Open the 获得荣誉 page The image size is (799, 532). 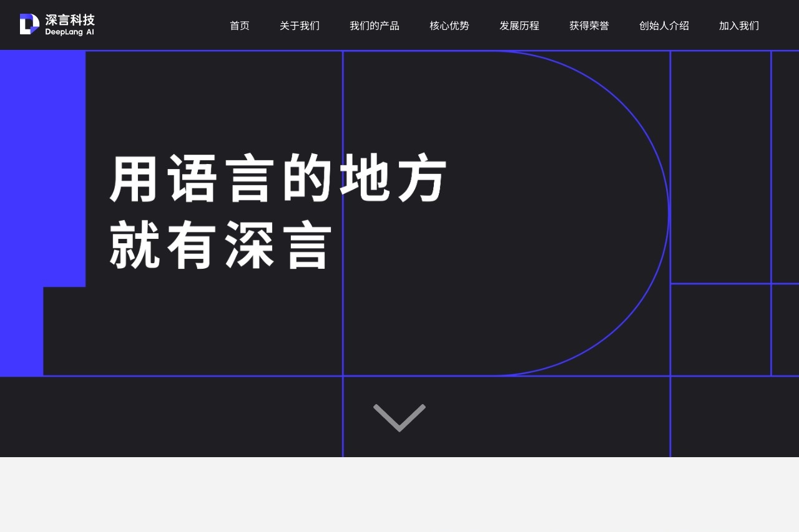point(589,26)
